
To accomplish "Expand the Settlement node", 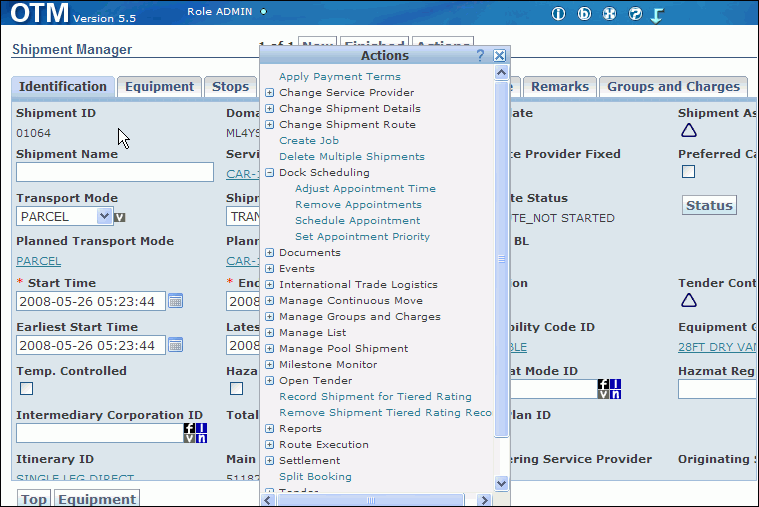I will click(x=270, y=461).
